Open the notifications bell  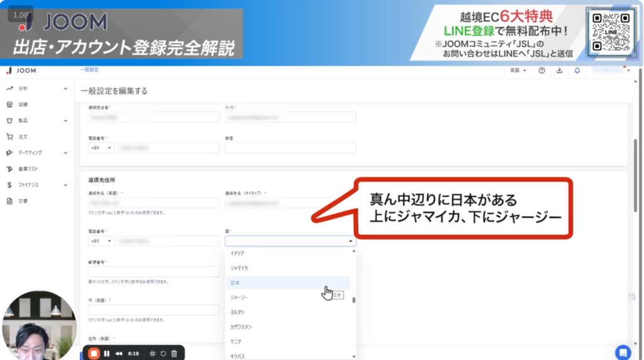(577, 70)
